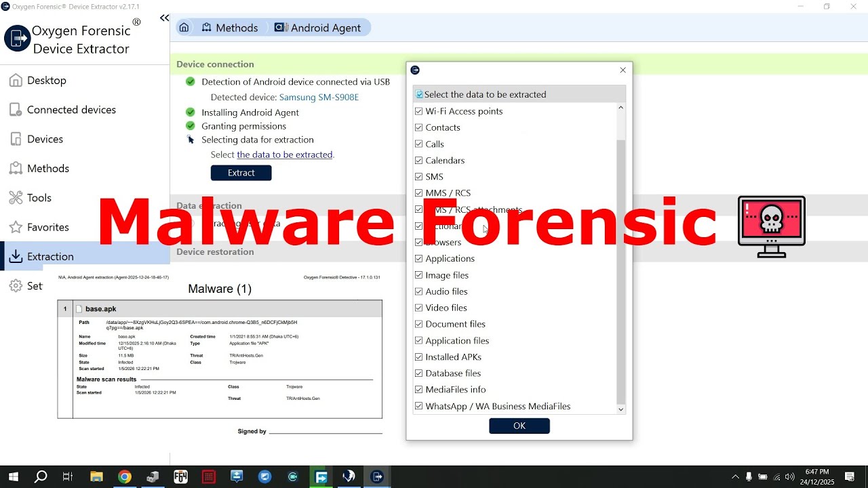Open 'the data to be extracted' link
Screen dimensions: 868x488
(285, 155)
